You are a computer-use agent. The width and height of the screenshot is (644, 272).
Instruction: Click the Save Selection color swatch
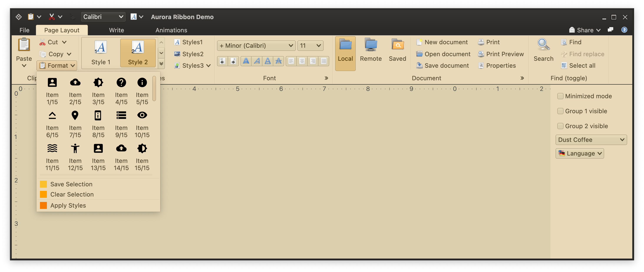point(43,184)
